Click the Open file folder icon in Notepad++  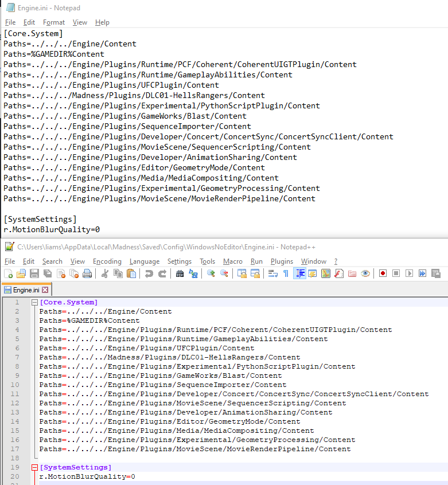(x=21, y=273)
